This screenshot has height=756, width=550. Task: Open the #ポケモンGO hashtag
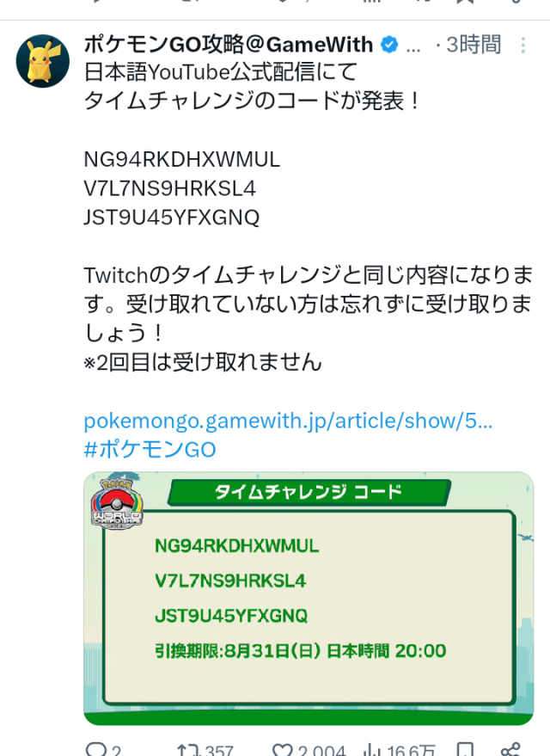[x=150, y=449]
